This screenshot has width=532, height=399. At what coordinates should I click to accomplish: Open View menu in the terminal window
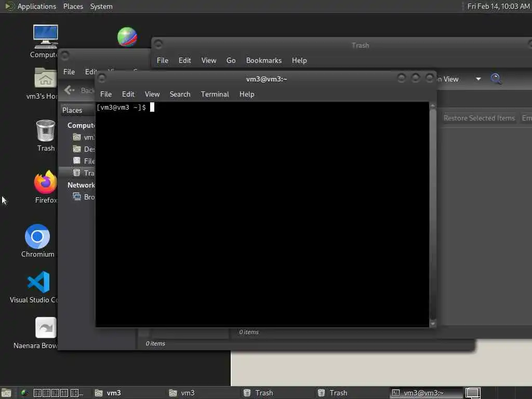click(x=152, y=94)
